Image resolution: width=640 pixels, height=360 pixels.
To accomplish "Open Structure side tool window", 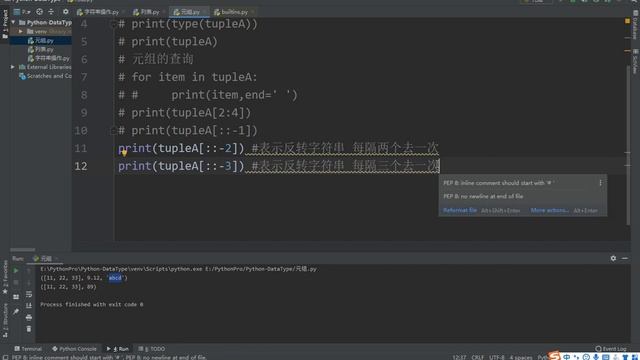I will [5, 320].
